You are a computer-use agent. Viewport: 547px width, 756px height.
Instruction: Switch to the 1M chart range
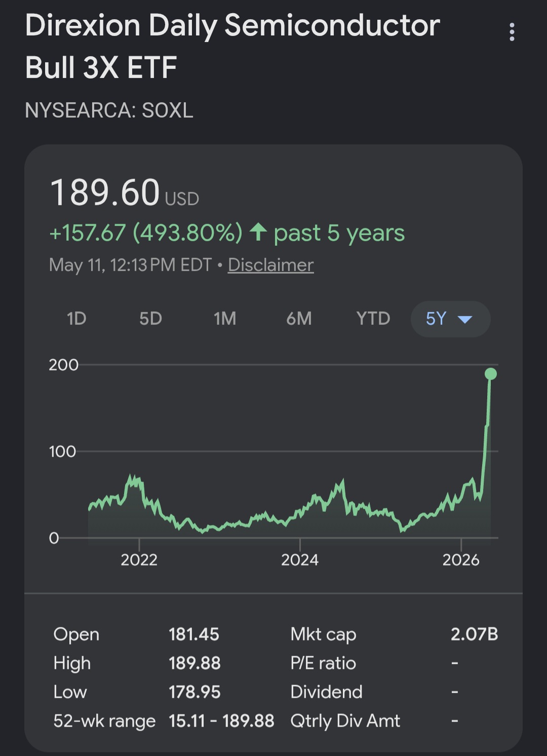(225, 319)
